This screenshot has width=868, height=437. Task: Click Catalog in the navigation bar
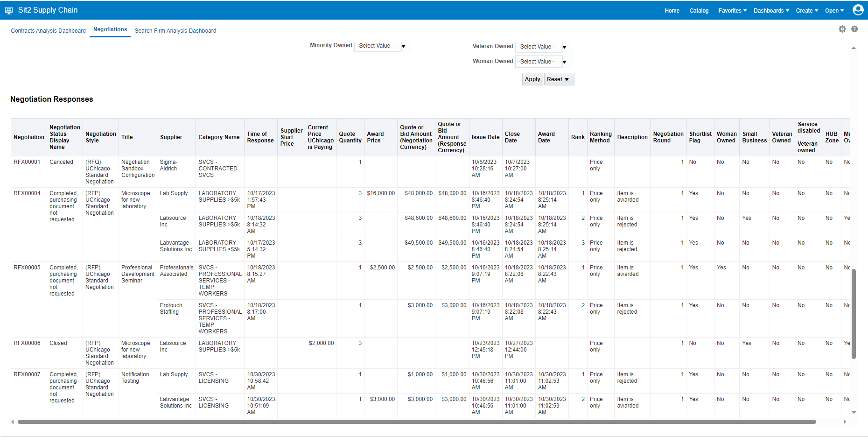coord(699,11)
